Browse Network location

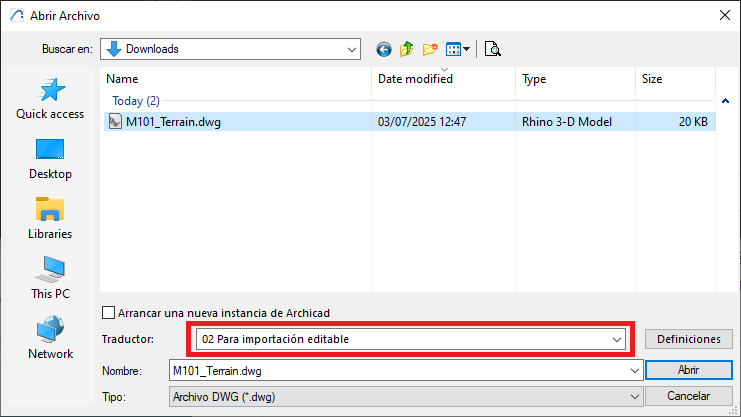click(x=50, y=340)
